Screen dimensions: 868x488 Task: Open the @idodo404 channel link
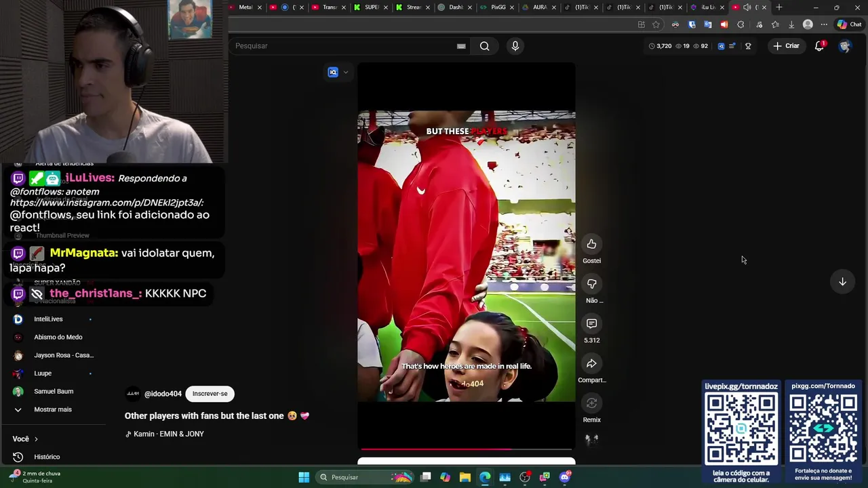point(163,394)
